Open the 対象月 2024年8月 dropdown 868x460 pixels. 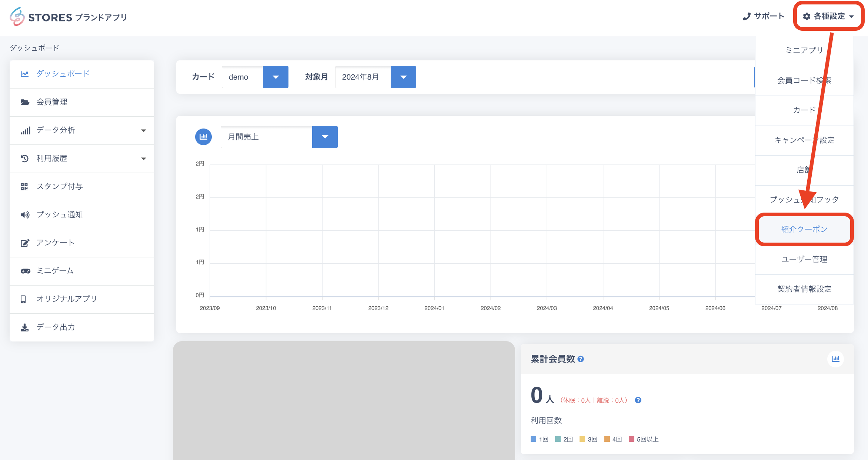pos(403,77)
